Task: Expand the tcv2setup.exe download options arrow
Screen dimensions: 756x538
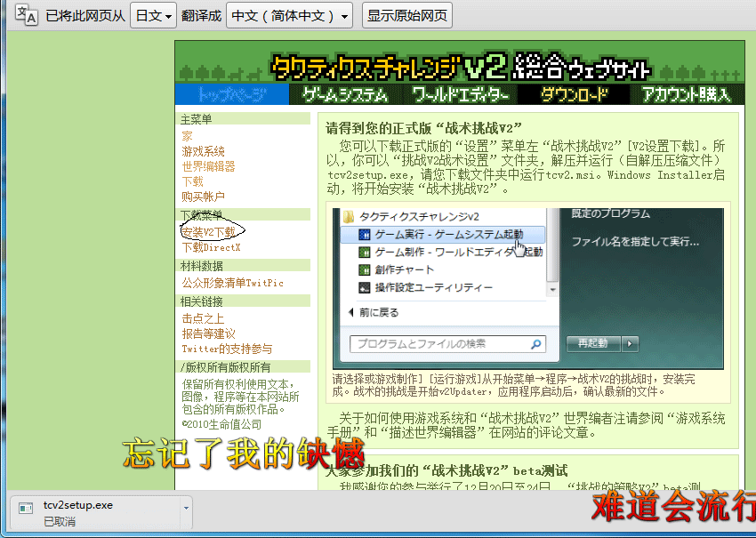Action: click(x=186, y=508)
